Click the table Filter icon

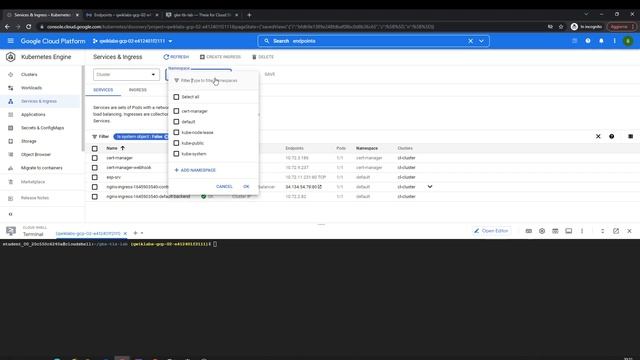click(95, 137)
